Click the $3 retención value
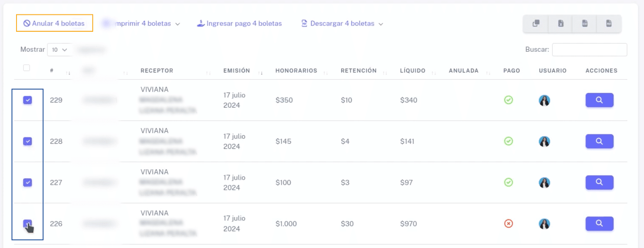This screenshot has width=644, height=248. click(345, 183)
